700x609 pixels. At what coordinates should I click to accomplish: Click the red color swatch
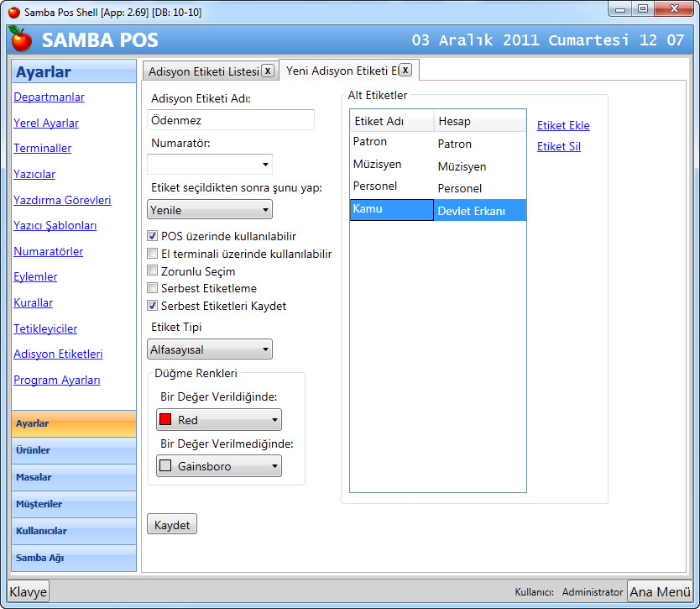(165, 419)
